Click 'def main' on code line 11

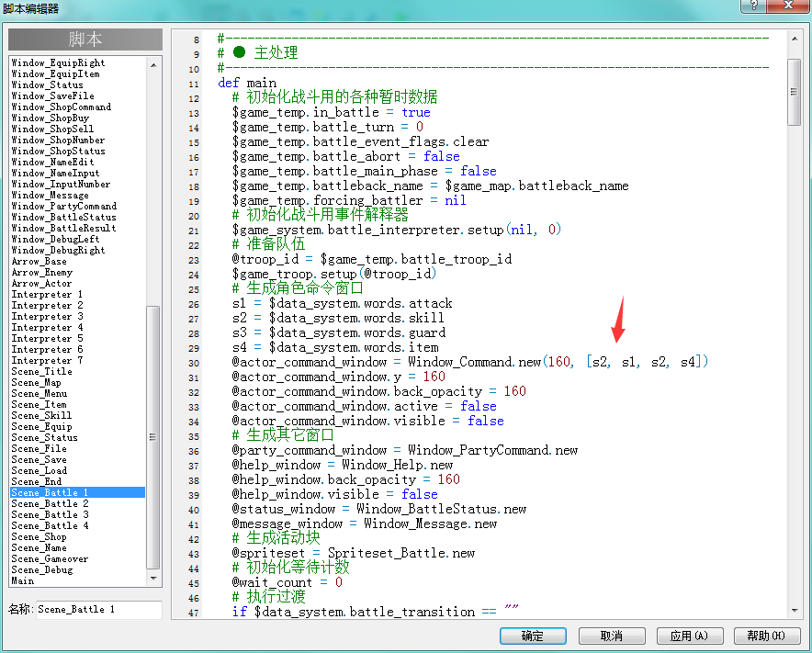coord(247,83)
